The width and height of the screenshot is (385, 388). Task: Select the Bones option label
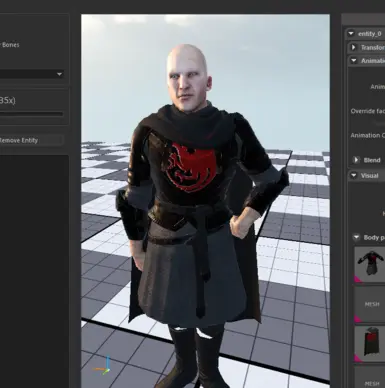click(x=10, y=45)
